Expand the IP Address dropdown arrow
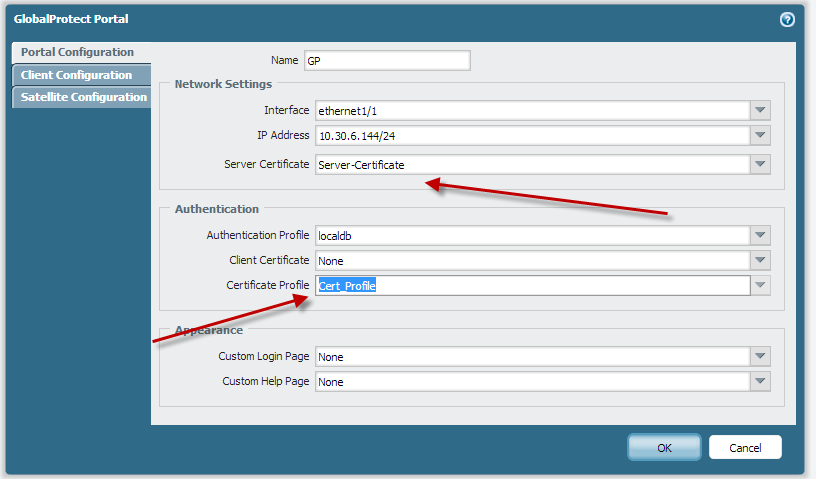 tap(760, 135)
